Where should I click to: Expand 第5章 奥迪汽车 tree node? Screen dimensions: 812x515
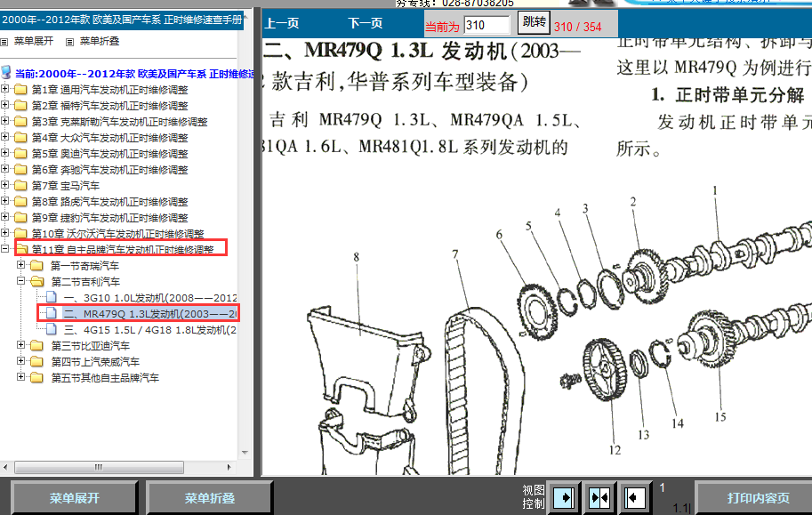pyautogui.click(x=4, y=153)
